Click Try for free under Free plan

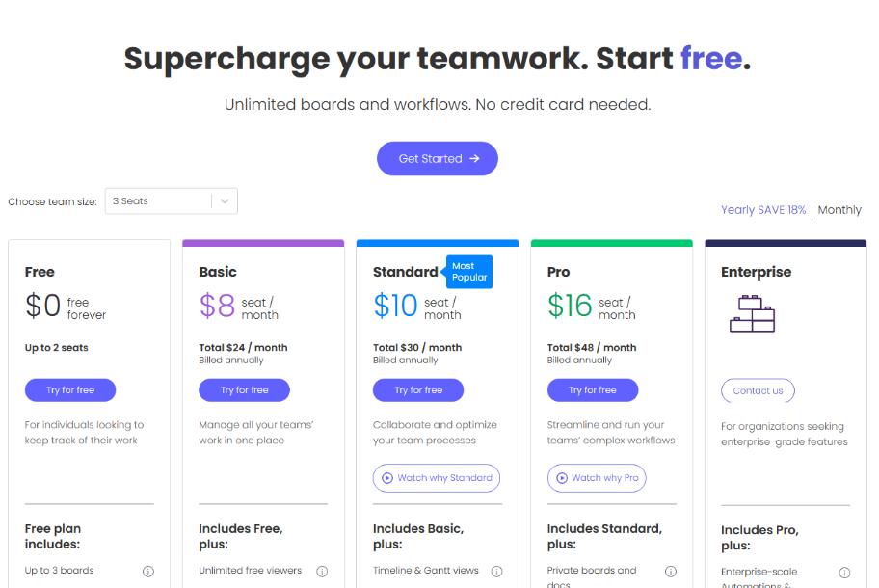click(x=70, y=390)
